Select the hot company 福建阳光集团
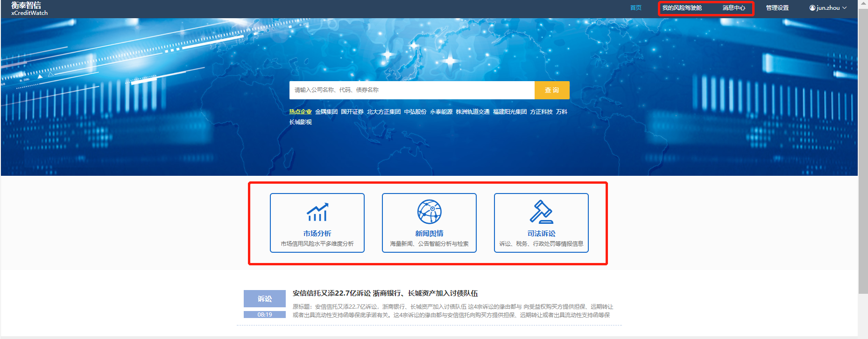 [510, 112]
